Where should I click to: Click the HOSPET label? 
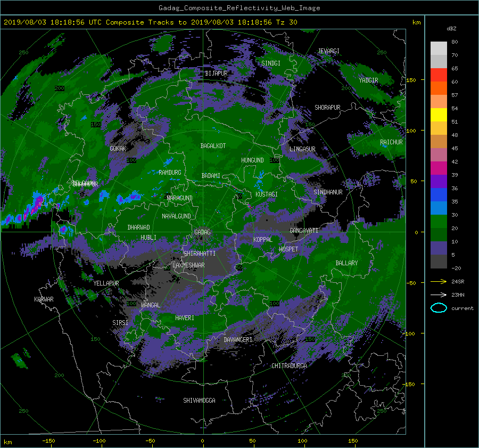[288, 249]
